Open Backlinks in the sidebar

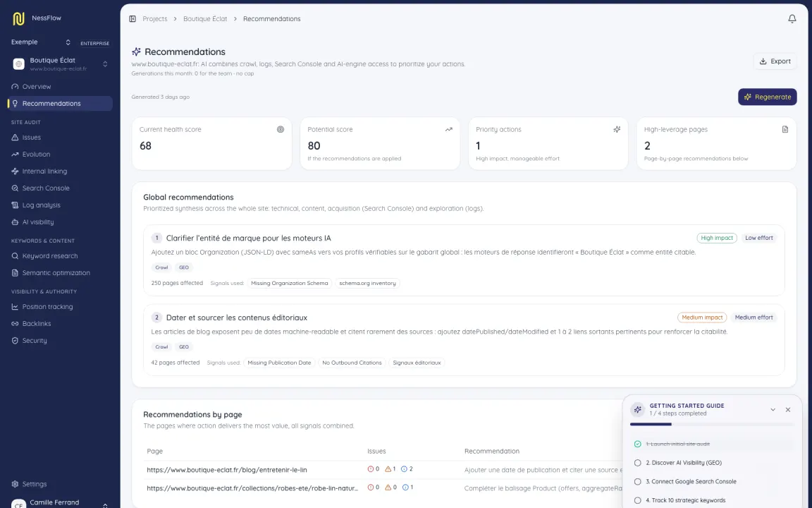(x=60, y=323)
